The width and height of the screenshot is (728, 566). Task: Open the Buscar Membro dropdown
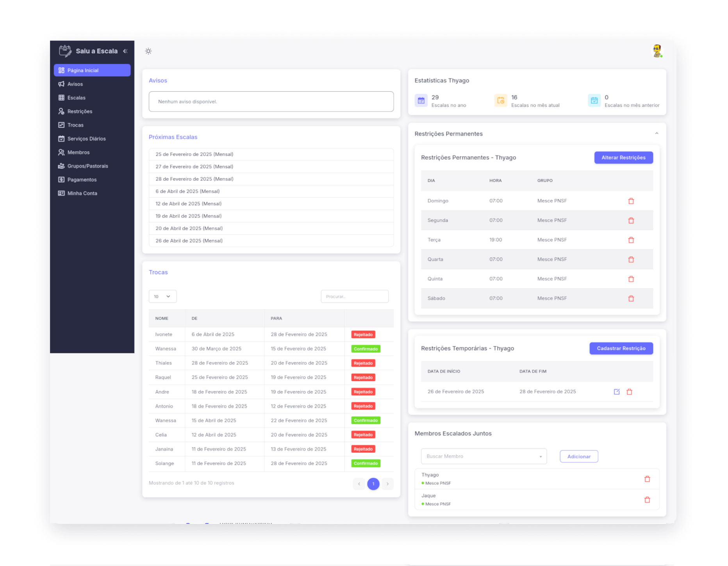484,456
